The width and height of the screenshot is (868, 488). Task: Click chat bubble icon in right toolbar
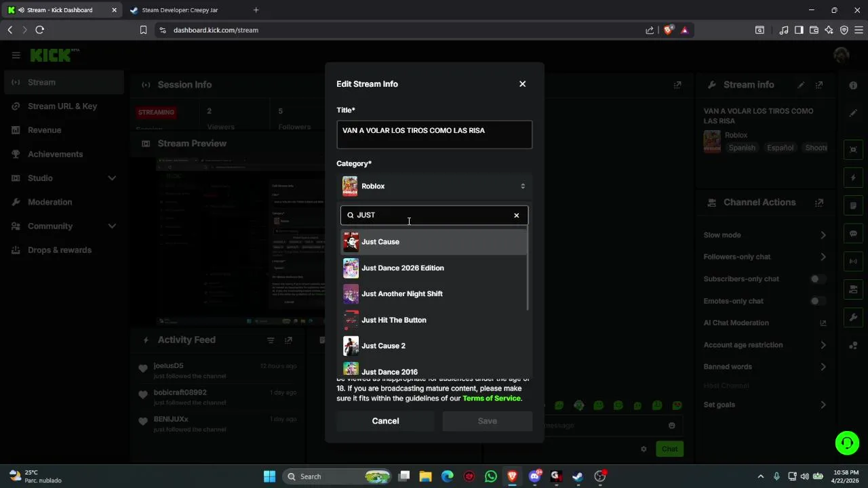[853, 234]
